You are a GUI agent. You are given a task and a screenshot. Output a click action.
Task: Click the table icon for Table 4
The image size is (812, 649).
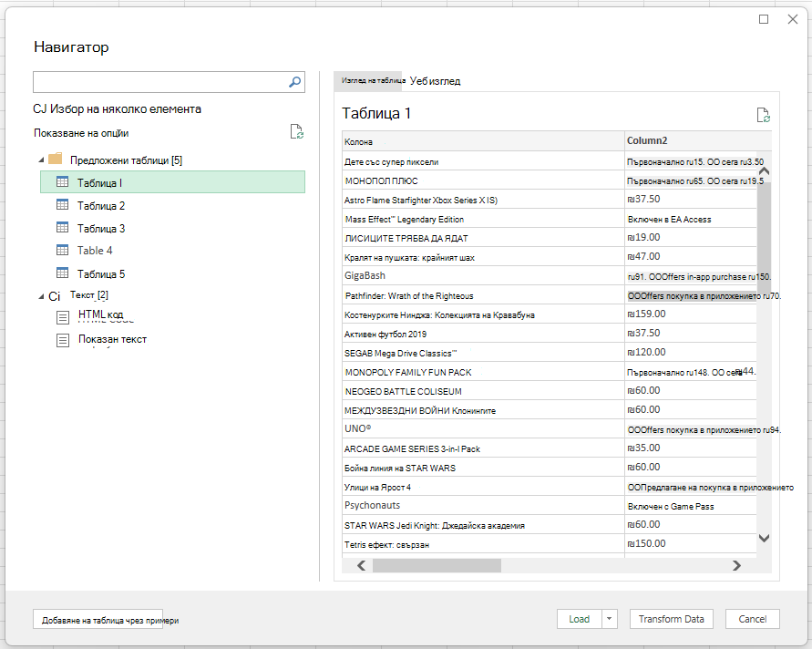(62, 250)
